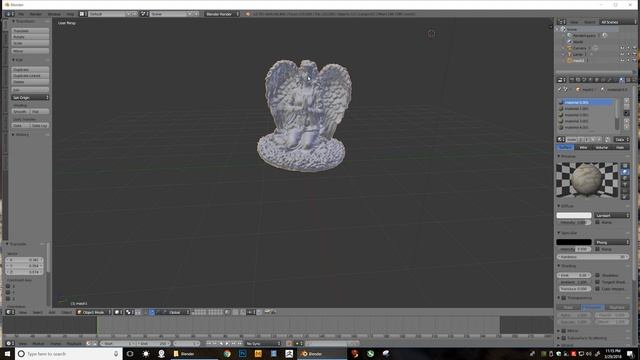This screenshot has height=360, width=640.
Task: Click the material preview sphere thumbnail
Action: (x=587, y=180)
